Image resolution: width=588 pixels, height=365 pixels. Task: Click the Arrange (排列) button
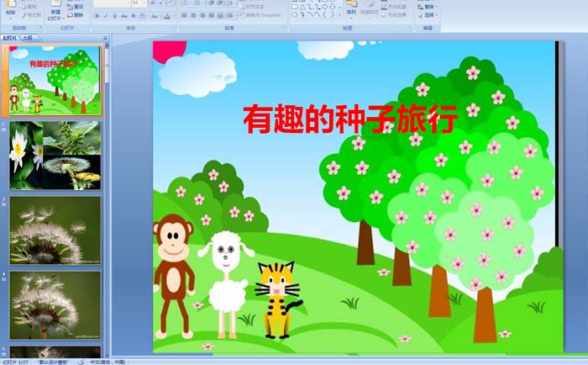click(351, 8)
